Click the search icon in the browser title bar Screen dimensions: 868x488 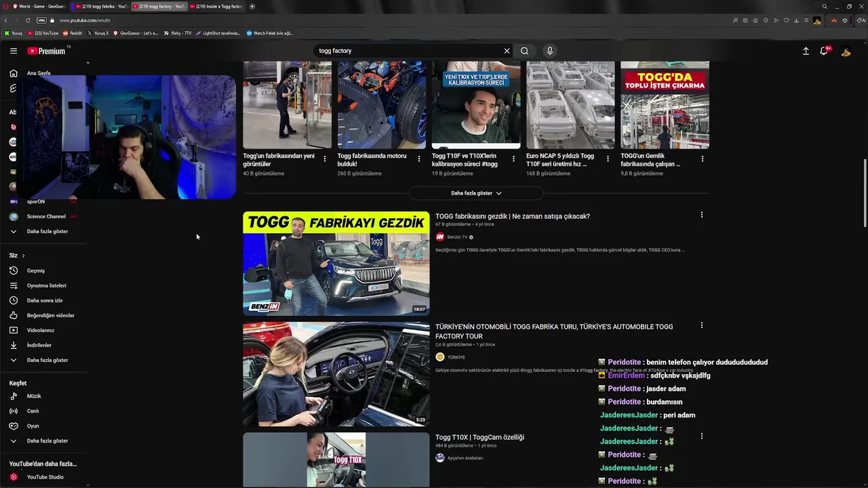click(x=825, y=6)
